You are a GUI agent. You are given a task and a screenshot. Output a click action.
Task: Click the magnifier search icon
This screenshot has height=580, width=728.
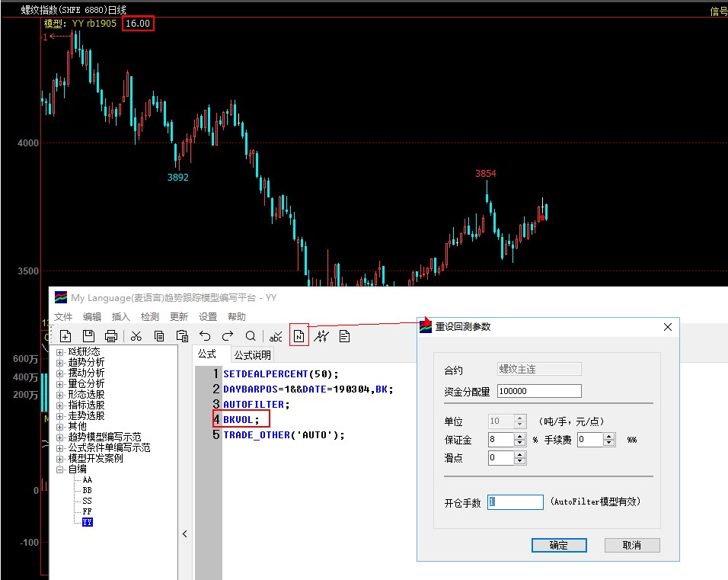pyautogui.click(x=251, y=336)
